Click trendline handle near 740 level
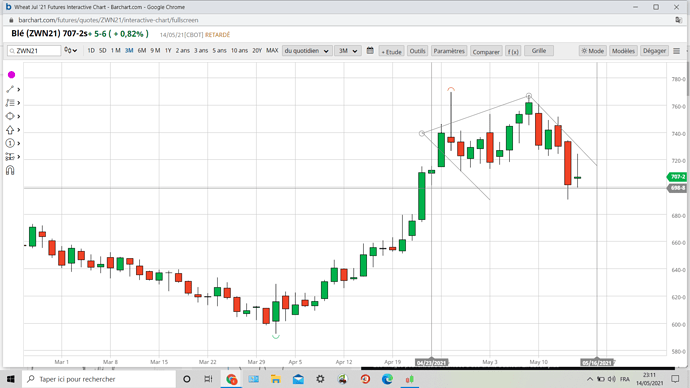This screenshot has height=388, width=690. [x=422, y=133]
